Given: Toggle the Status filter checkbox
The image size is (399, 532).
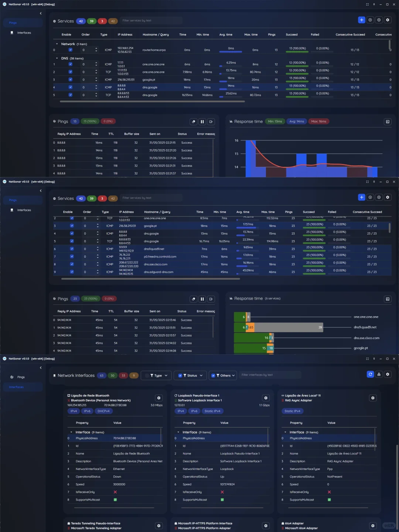Looking at the screenshot, I should point(180,375).
